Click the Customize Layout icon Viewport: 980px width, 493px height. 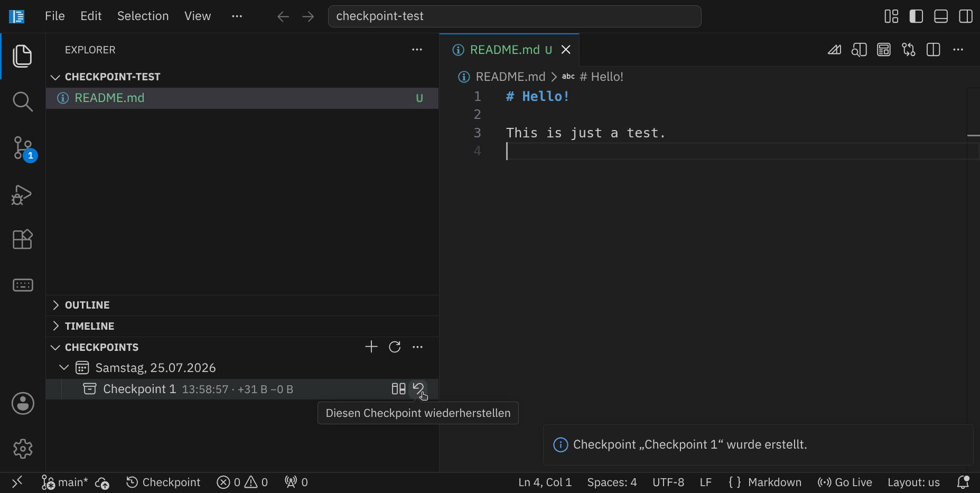tap(891, 16)
